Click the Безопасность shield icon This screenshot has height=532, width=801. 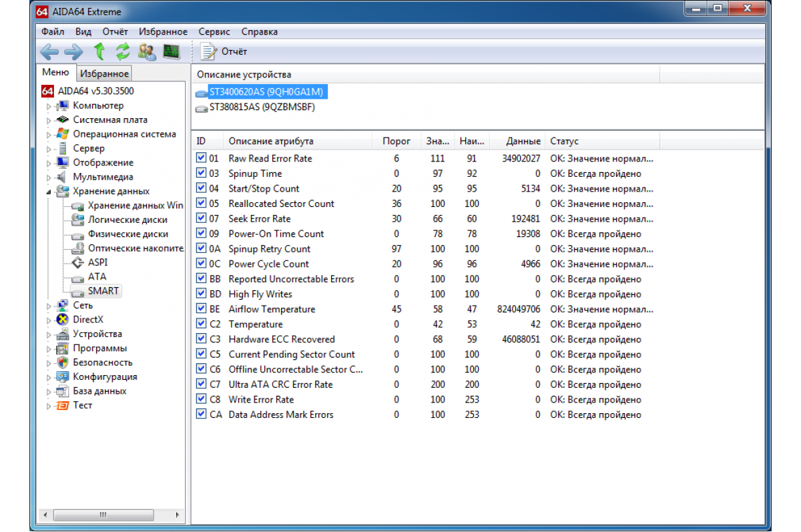tap(63, 362)
